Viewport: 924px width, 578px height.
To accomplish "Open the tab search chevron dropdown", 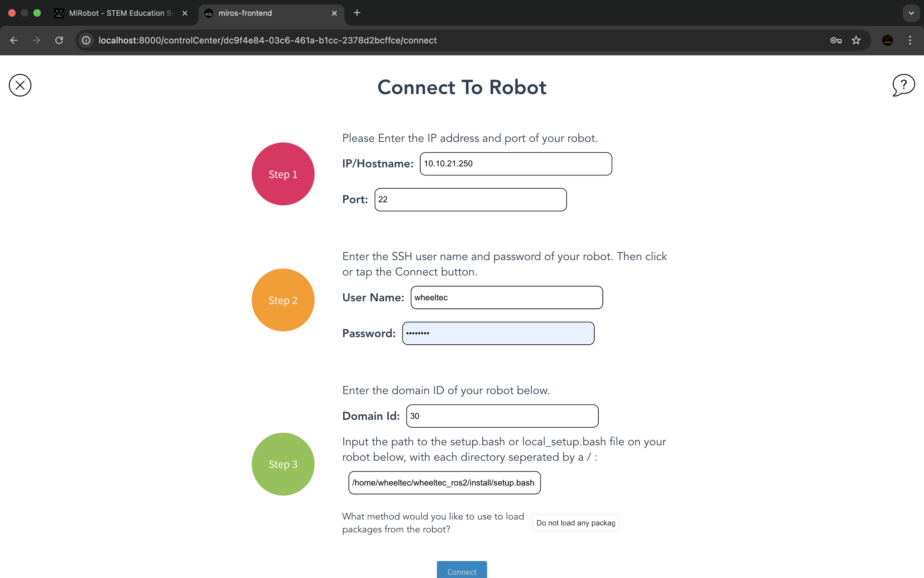I will [x=911, y=13].
